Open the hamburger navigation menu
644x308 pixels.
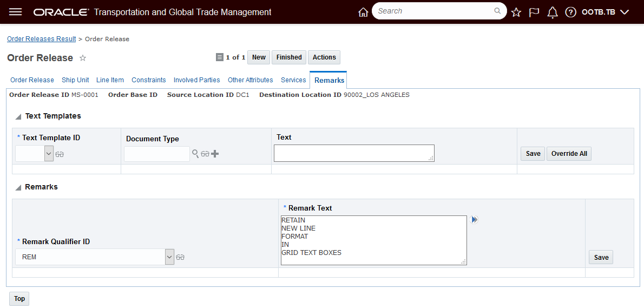pyautogui.click(x=16, y=11)
